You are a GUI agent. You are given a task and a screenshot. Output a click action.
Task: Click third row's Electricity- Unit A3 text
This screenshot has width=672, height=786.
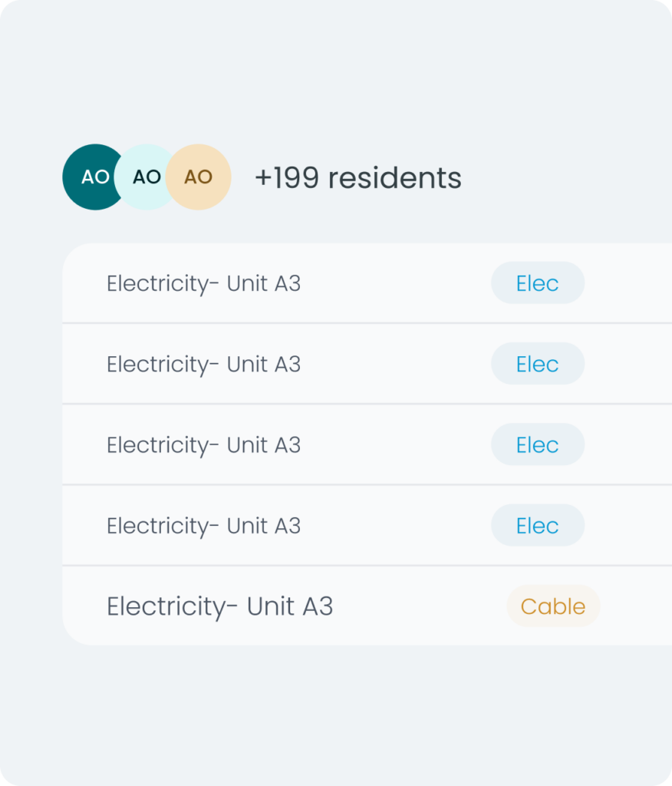click(203, 444)
